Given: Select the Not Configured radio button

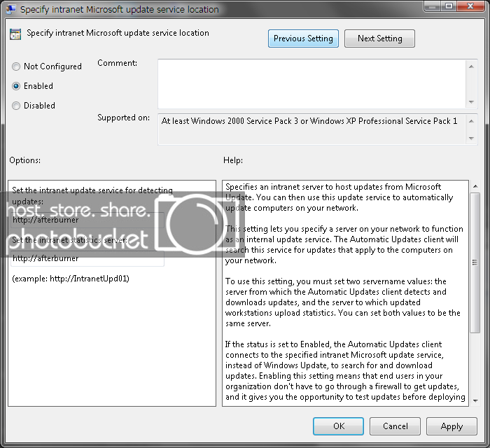Looking at the screenshot, I should pos(16,66).
